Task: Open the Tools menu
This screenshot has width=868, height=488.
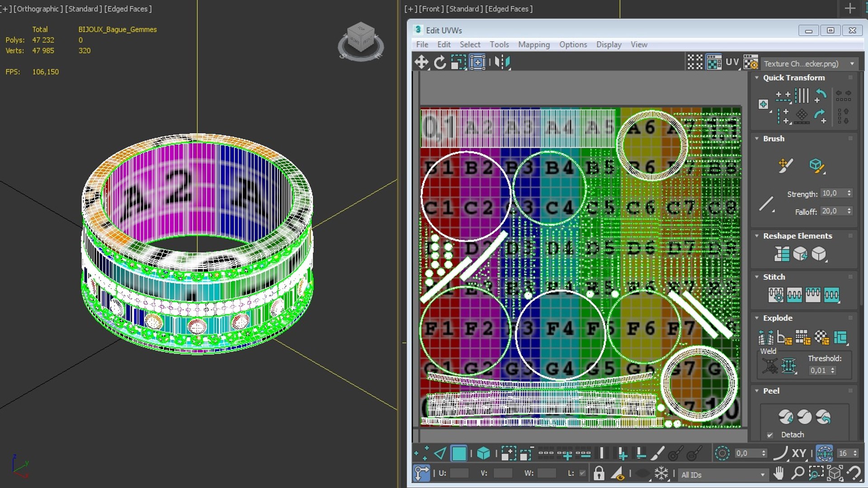Action: pyautogui.click(x=499, y=44)
